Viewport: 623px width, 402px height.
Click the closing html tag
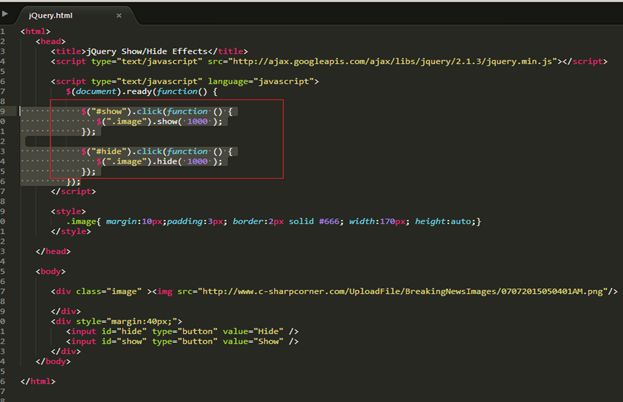(x=38, y=381)
